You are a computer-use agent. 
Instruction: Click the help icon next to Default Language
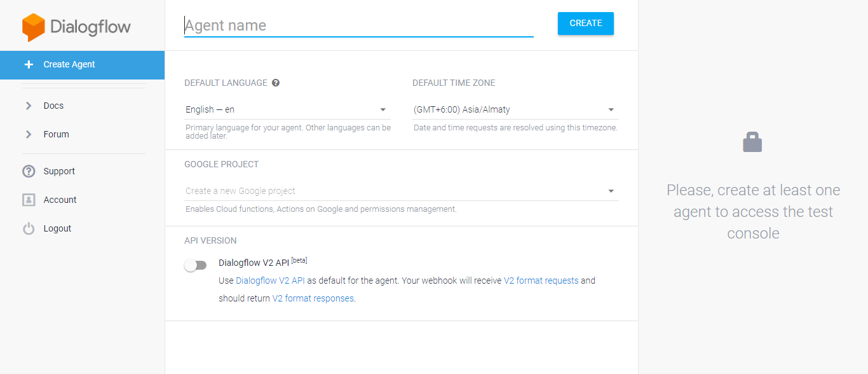click(x=276, y=83)
